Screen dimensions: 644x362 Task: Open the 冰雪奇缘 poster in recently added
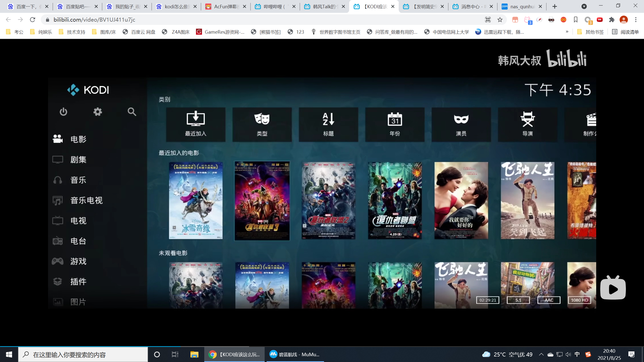click(196, 201)
